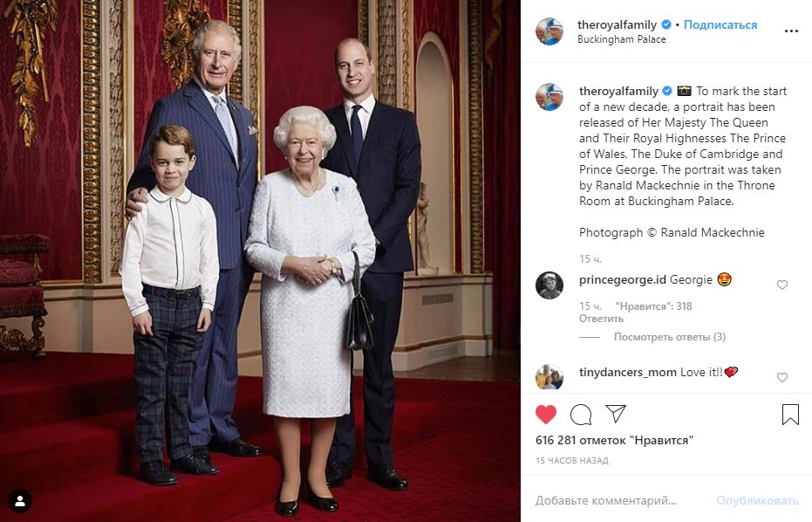The height and width of the screenshot is (522, 812).
Task: View the 616 281 likes list
Action: pyautogui.click(x=614, y=440)
